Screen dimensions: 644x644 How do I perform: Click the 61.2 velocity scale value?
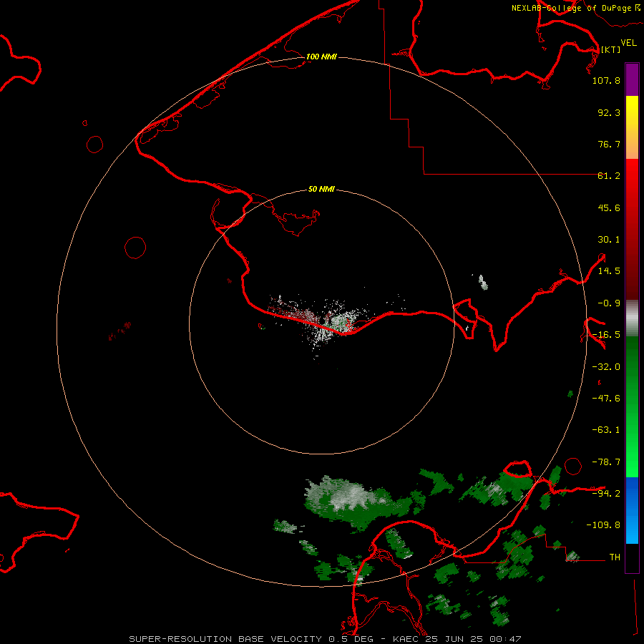pyautogui.click(x=609, y=176)
